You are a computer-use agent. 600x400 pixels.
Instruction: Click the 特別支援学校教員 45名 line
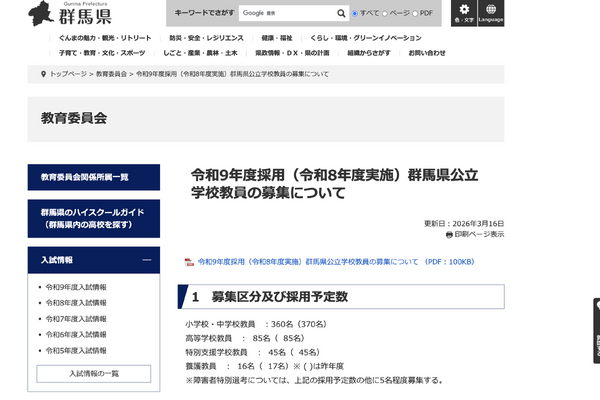click(253, 352)
